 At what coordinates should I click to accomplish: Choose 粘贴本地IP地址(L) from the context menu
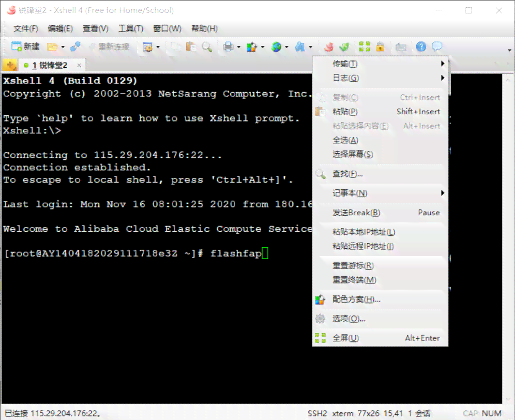(380, 232)
